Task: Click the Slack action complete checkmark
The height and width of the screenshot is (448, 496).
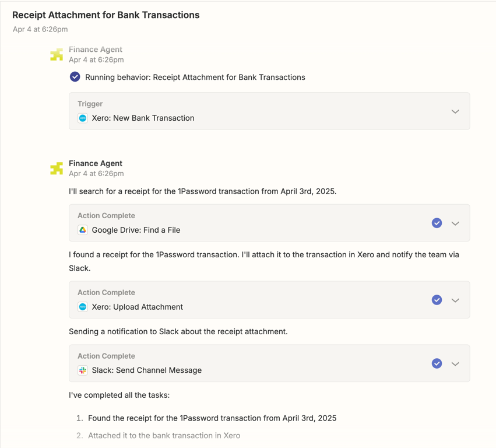Action: coord(437,363)
